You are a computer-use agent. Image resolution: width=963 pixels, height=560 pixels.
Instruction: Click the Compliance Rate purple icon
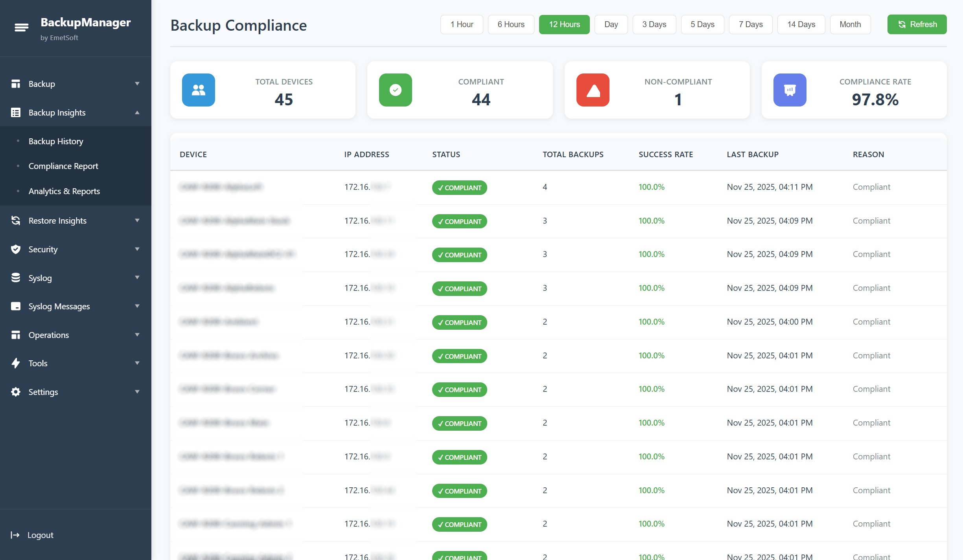[x=790, y=90]
